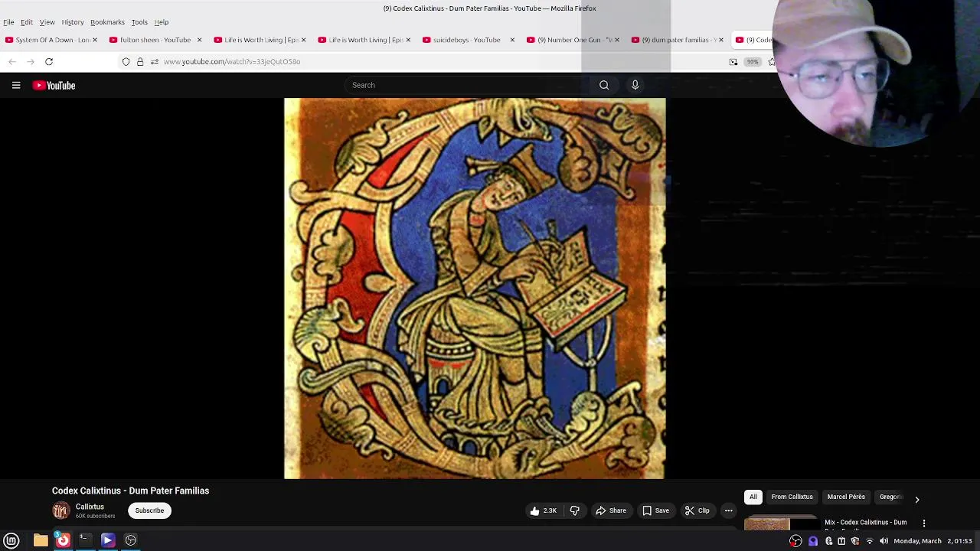Go to YouTube home via logo
The width and height of the screenshot is (980, 551).
[54, 85]
